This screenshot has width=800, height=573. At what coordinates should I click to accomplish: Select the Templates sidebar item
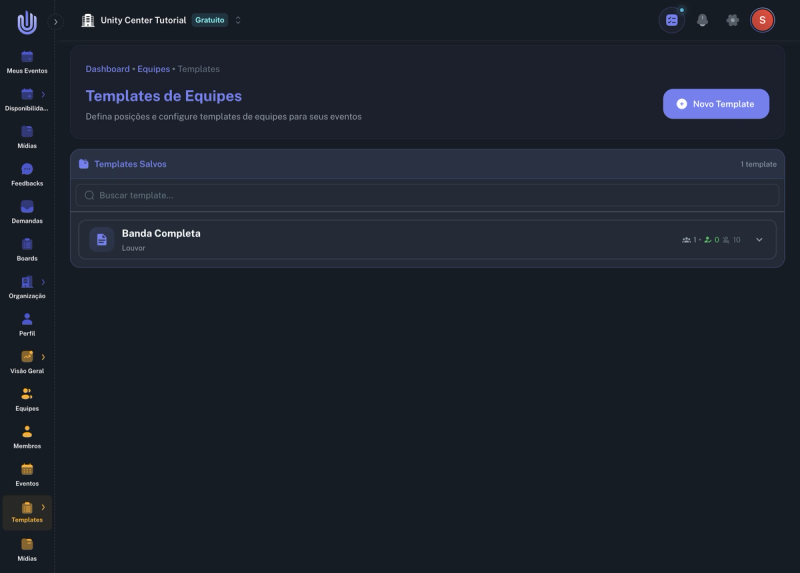tap(27, 513)
